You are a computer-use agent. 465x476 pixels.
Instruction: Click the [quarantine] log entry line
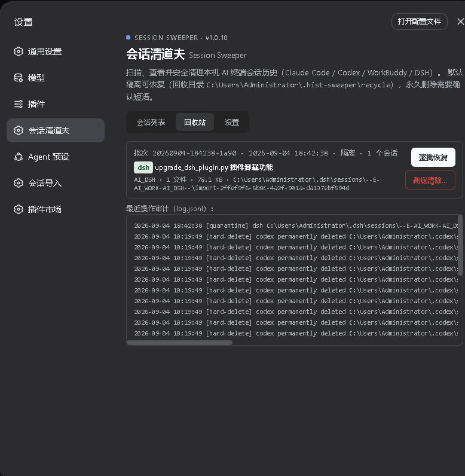point(296,226)
